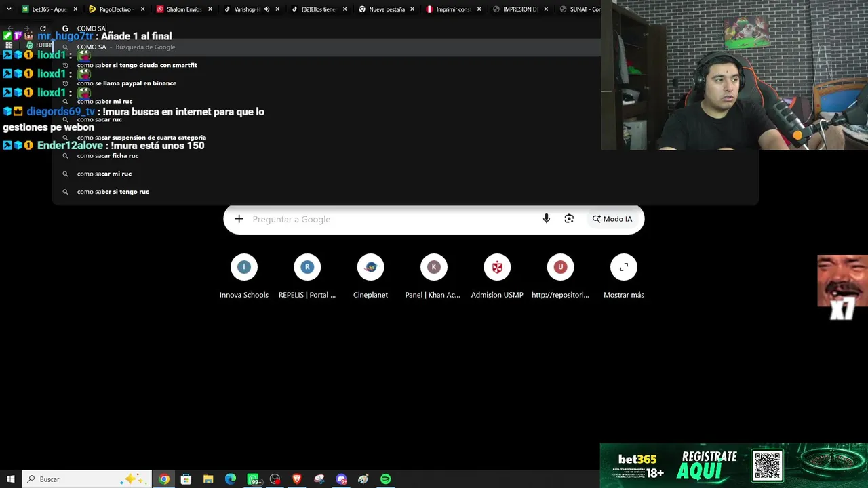Expand shortcuts with Mostrar más
The image size is (868, 488).
[x=624, y=277]
